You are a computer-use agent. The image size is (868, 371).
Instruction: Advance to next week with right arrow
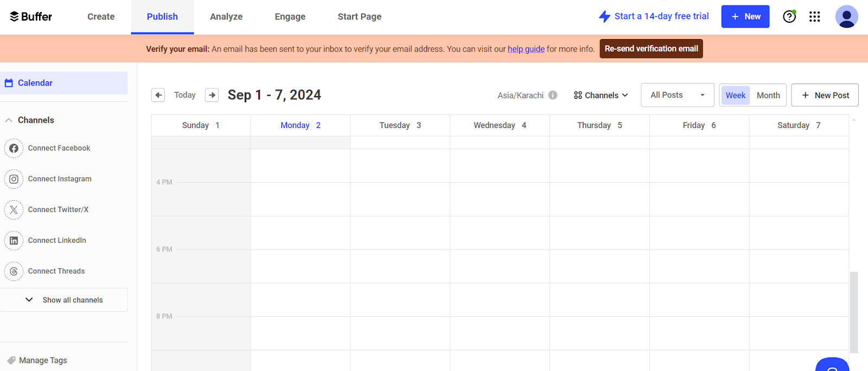(x=212, y=95)
